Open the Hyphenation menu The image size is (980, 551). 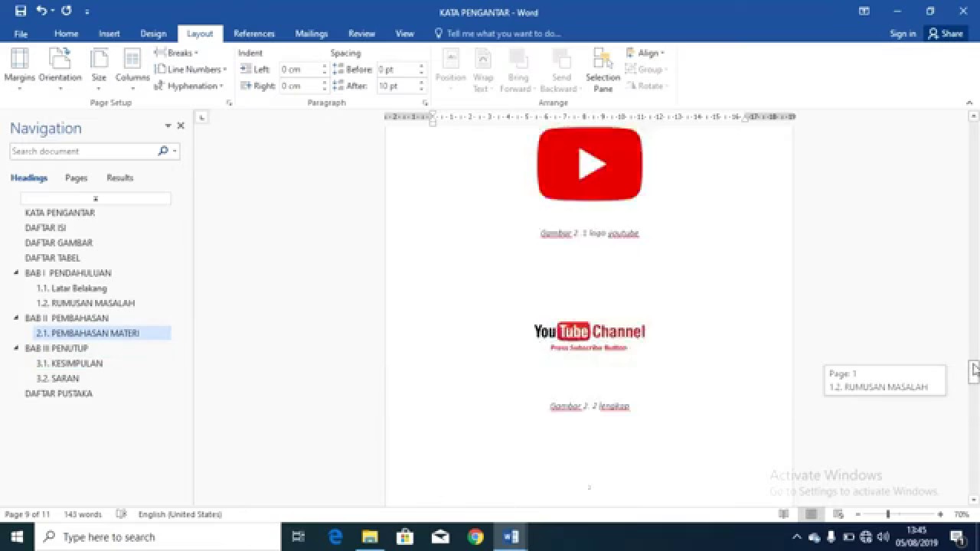pos(188,86)
